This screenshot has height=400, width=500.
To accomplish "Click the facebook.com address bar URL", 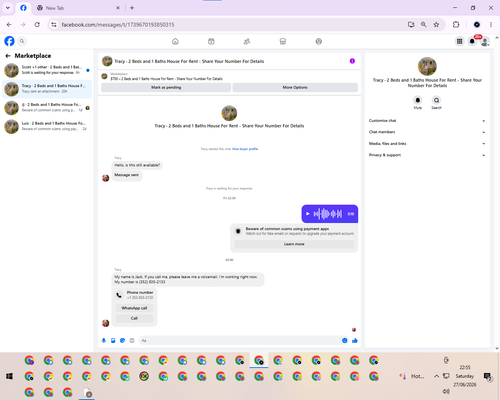I will [118, 25].
